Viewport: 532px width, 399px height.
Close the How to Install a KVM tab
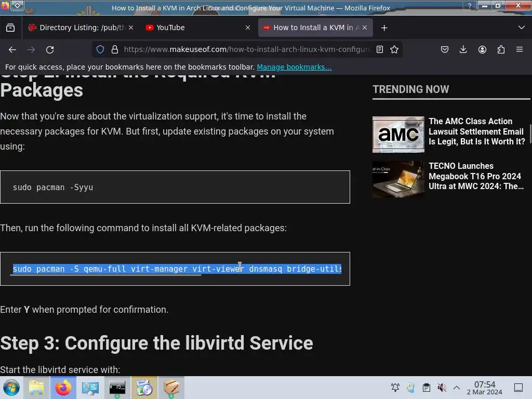click(x=365, y=28)
